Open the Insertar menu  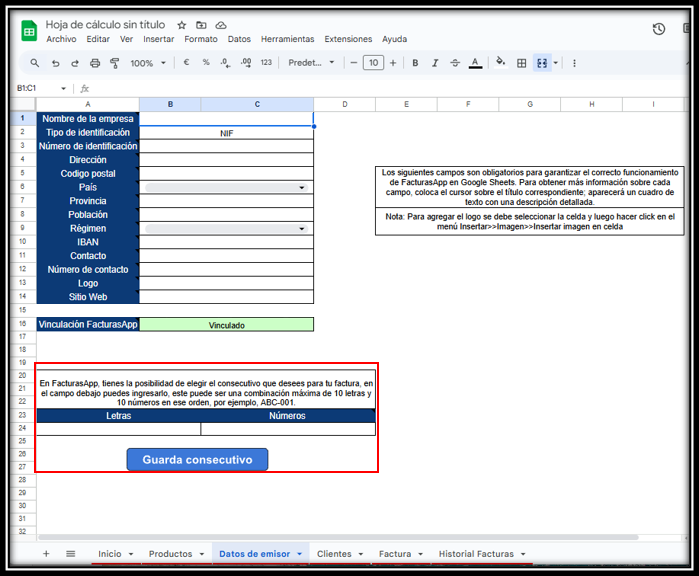pos(158,40)
